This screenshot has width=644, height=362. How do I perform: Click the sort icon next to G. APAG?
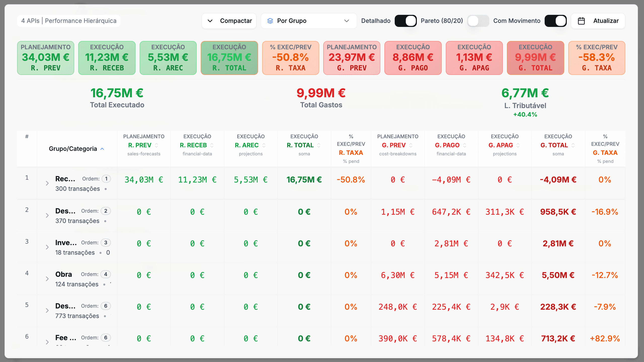tap(518, 145)
